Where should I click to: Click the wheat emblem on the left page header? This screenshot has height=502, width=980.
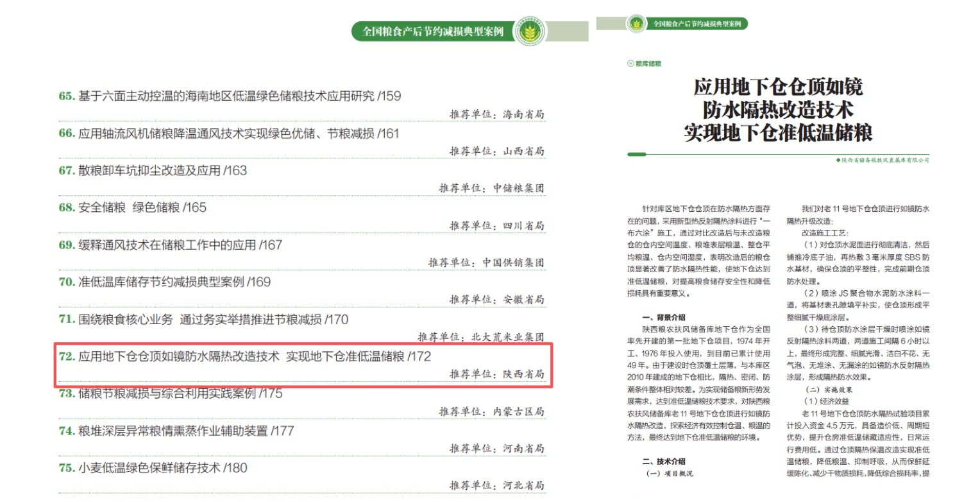530,30
